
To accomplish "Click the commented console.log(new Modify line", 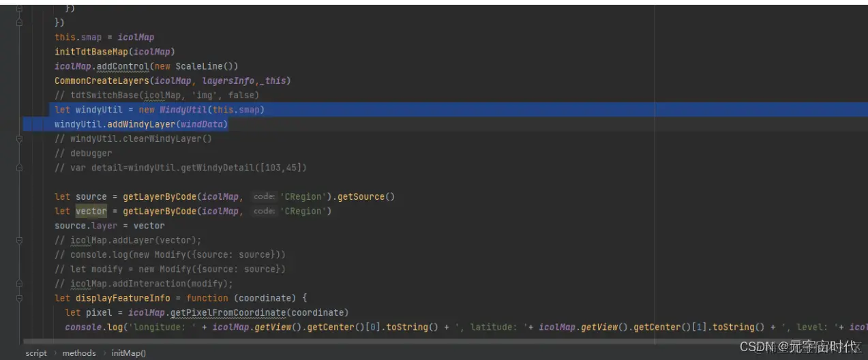I will point(170,254).
